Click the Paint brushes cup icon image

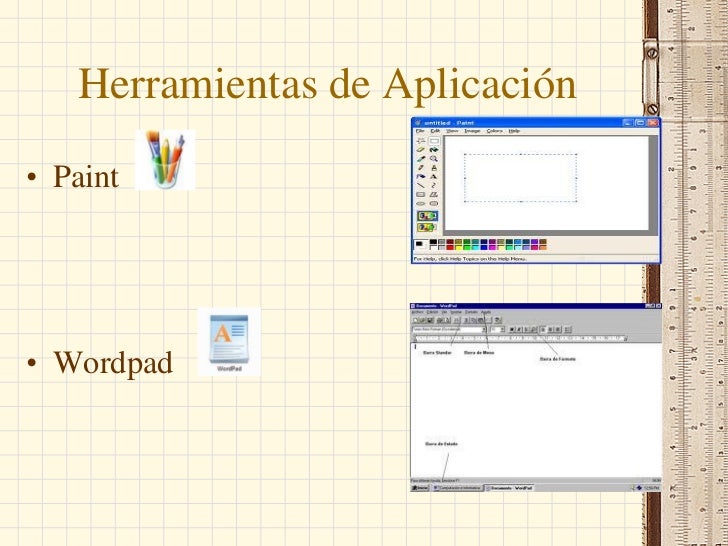[x=165, y=160]
